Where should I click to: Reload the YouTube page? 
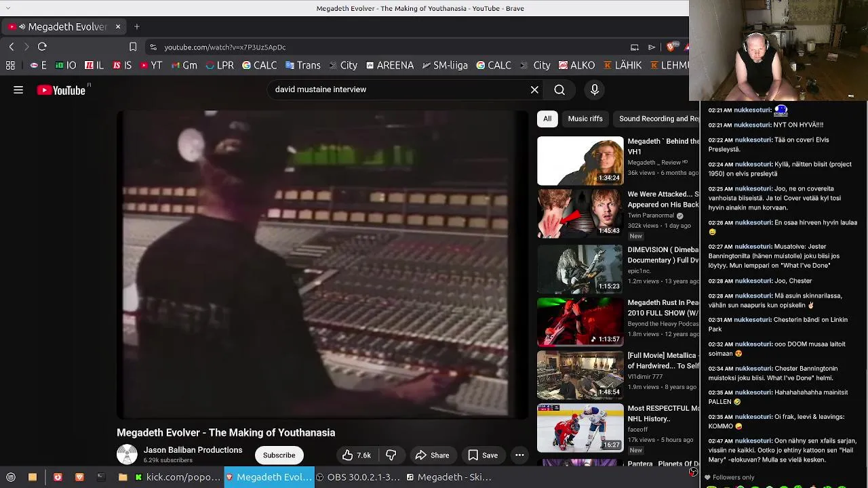point(42,47)
